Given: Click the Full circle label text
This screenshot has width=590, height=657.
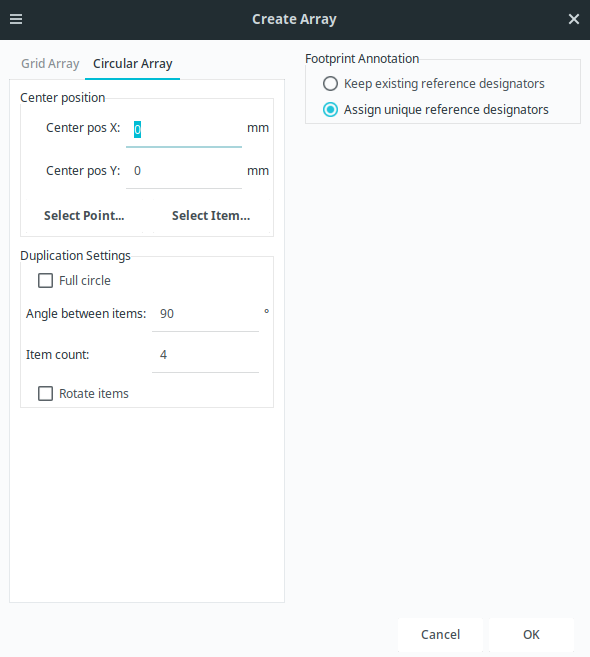Looking at the screenshot, I should tap(85, 280).
